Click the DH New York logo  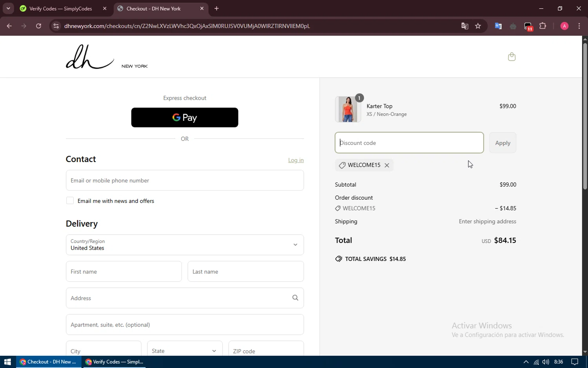(x=107, y=57)
